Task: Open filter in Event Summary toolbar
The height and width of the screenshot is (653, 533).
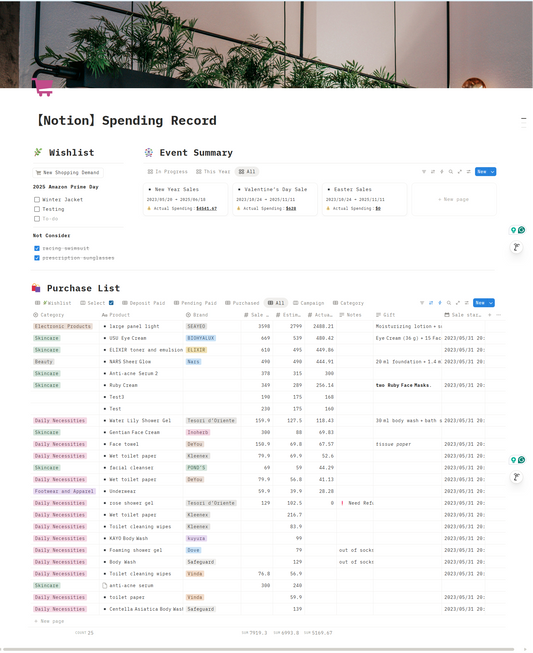Action: (424, 172)
